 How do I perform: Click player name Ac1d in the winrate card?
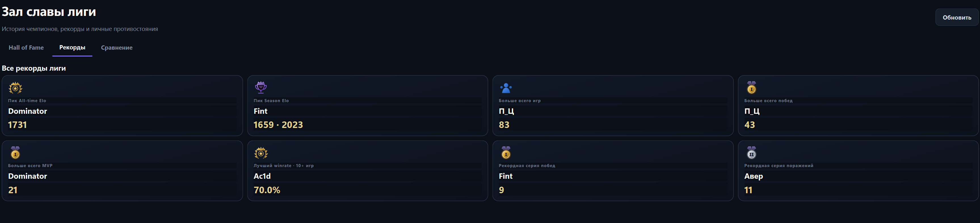[262, 176]
